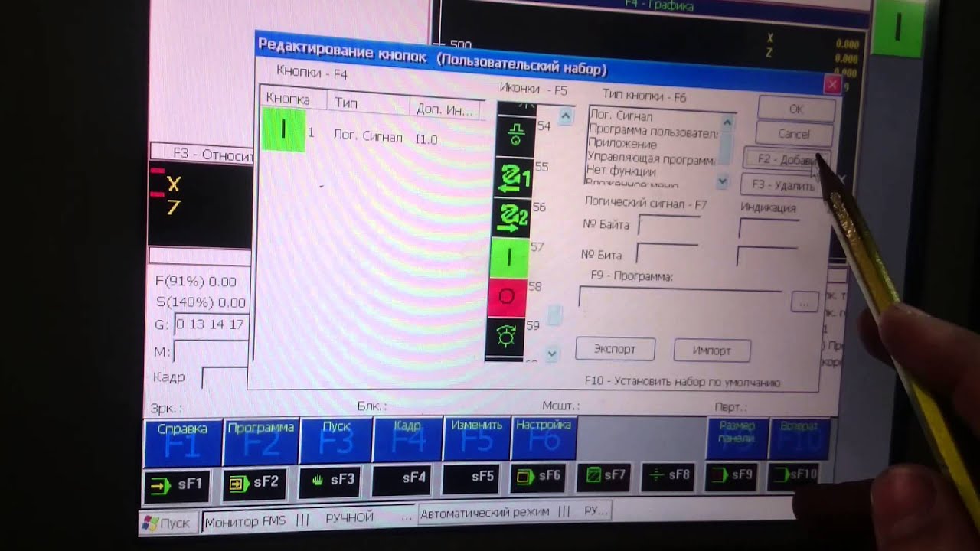Viewport: 980px width, 551px height.
Task: Choose 'Приложение' in button type list
Action: 622,144
